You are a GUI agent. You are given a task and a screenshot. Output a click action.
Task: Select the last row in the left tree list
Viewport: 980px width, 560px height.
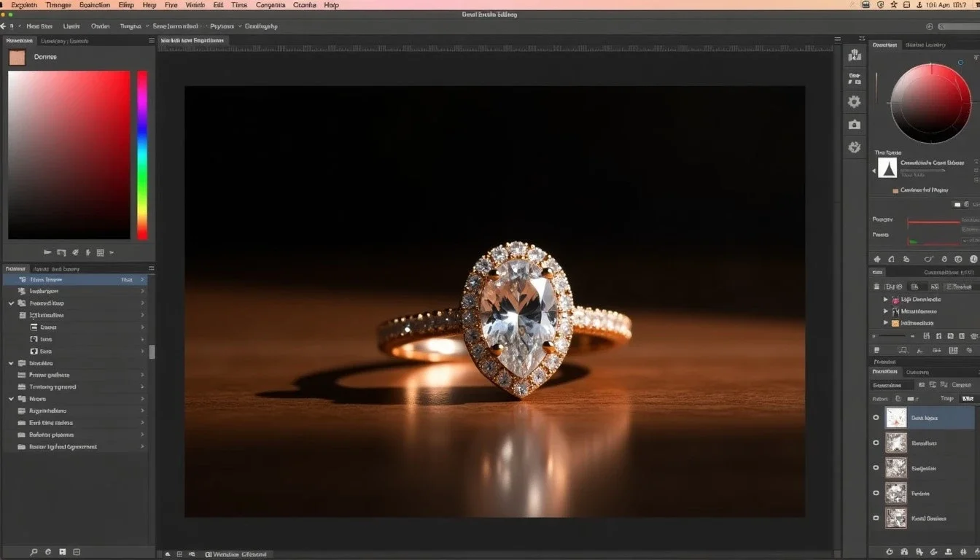tap(75, 446)
